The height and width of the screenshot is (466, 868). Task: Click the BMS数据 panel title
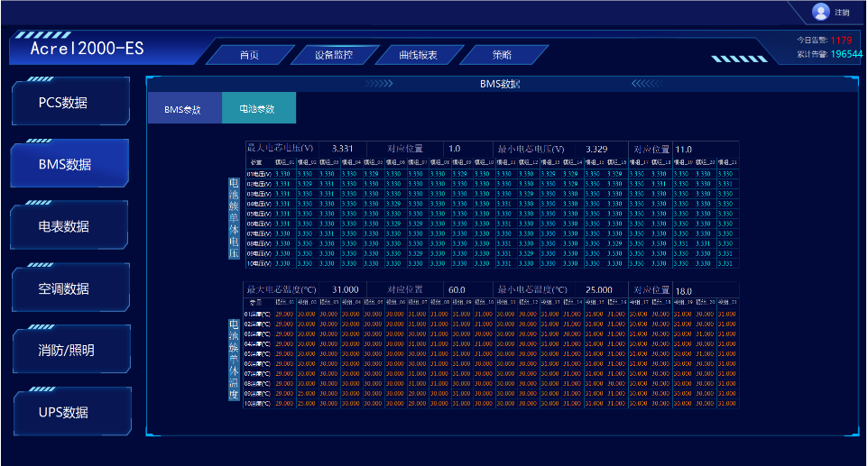(500, 84)
